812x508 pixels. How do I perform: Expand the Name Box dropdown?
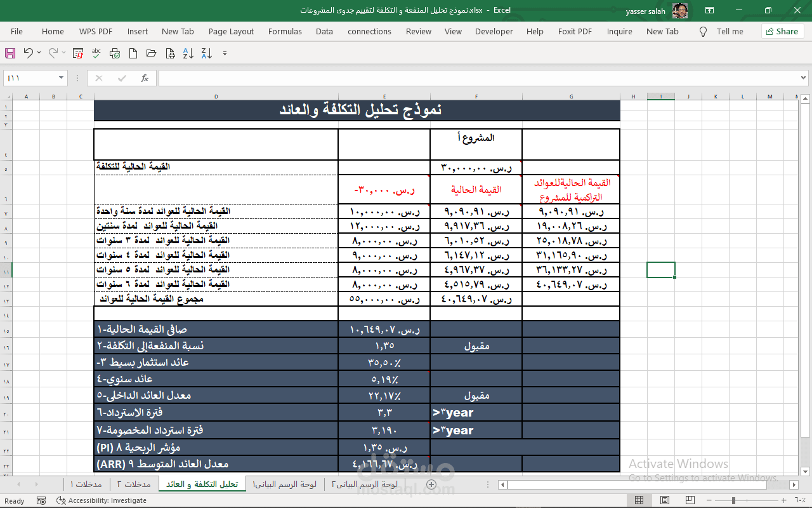tap(62, 78)
